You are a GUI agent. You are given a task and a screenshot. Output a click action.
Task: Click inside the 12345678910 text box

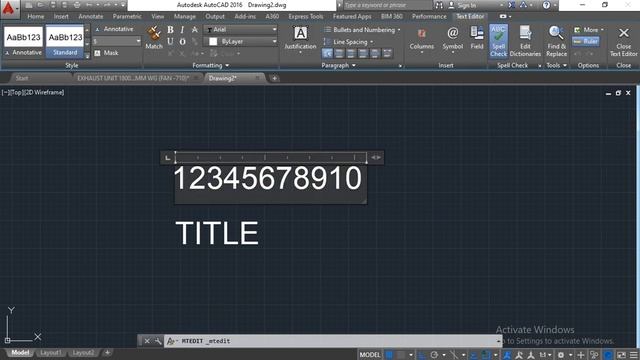270,183
